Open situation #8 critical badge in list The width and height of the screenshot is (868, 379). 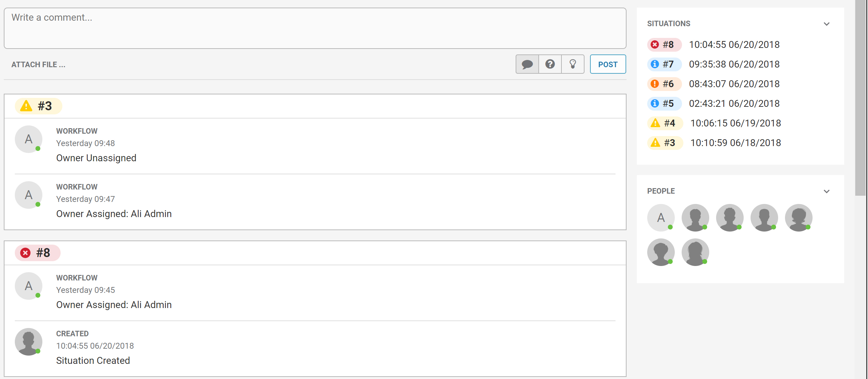[664, 44]
